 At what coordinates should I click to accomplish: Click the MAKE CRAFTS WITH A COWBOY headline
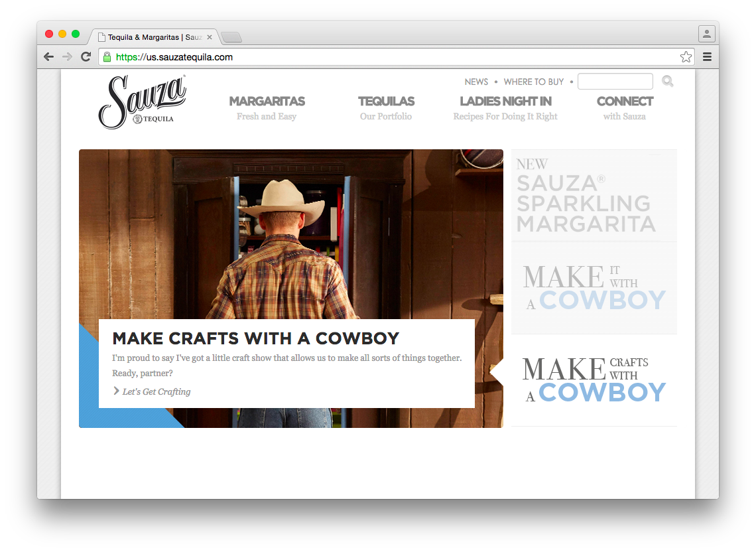(x=255, y=338)
